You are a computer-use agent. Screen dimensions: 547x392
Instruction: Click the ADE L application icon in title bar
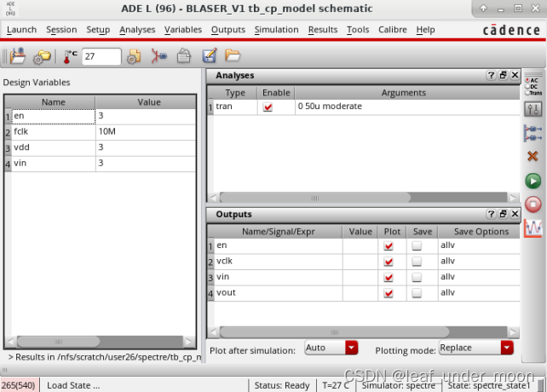pyautogui.click(x=10, y=9)
